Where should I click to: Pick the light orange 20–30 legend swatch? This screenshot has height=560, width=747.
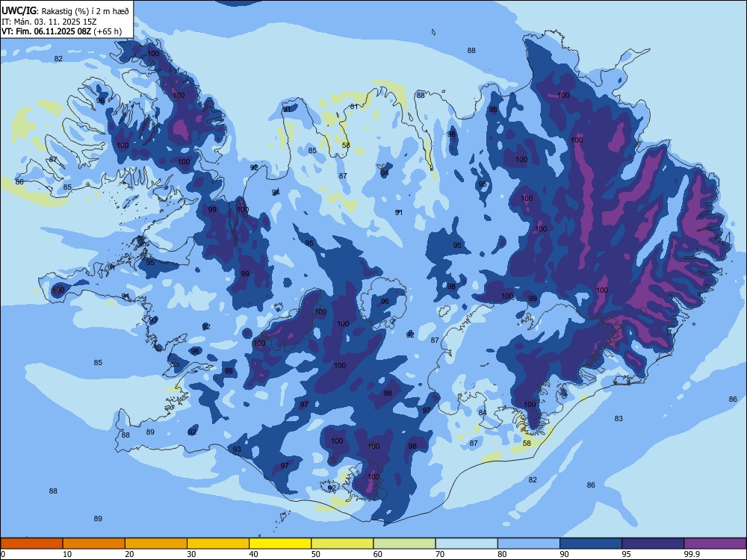coord(156,544)
